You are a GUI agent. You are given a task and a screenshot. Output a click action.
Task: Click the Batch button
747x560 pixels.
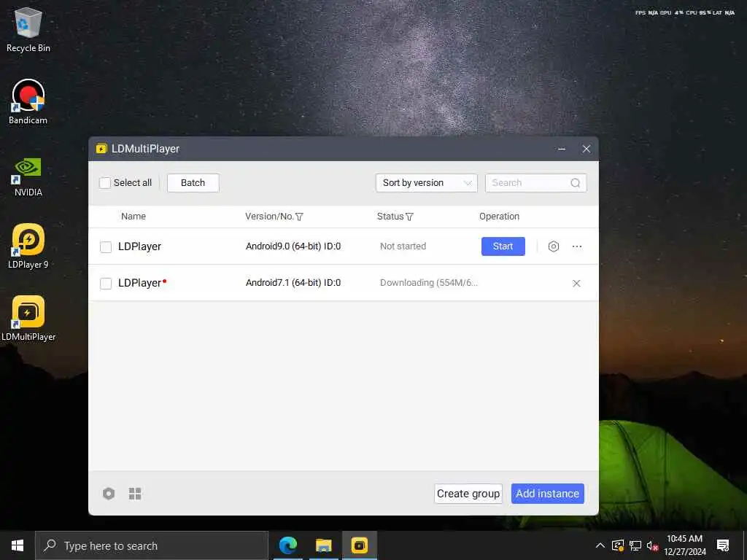coord(193,183)
